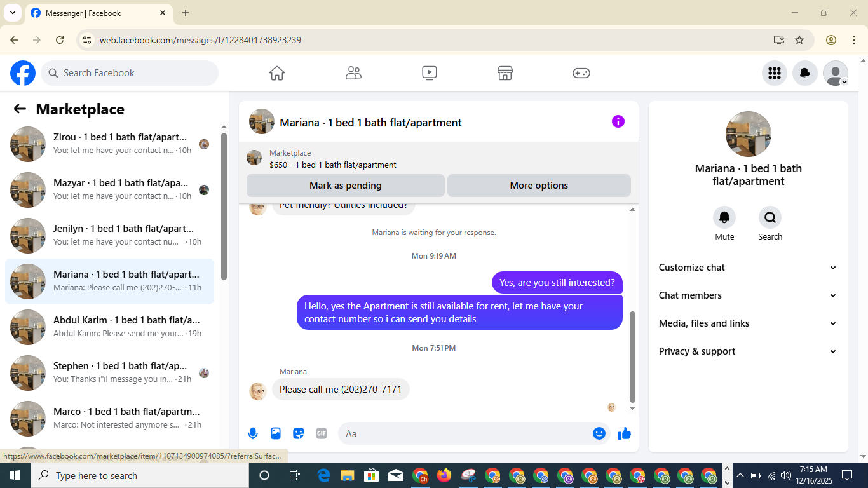Click the "Yes, are you still interested?" message
The width and height of the screenshot is (868, 488).
(557, 283)
